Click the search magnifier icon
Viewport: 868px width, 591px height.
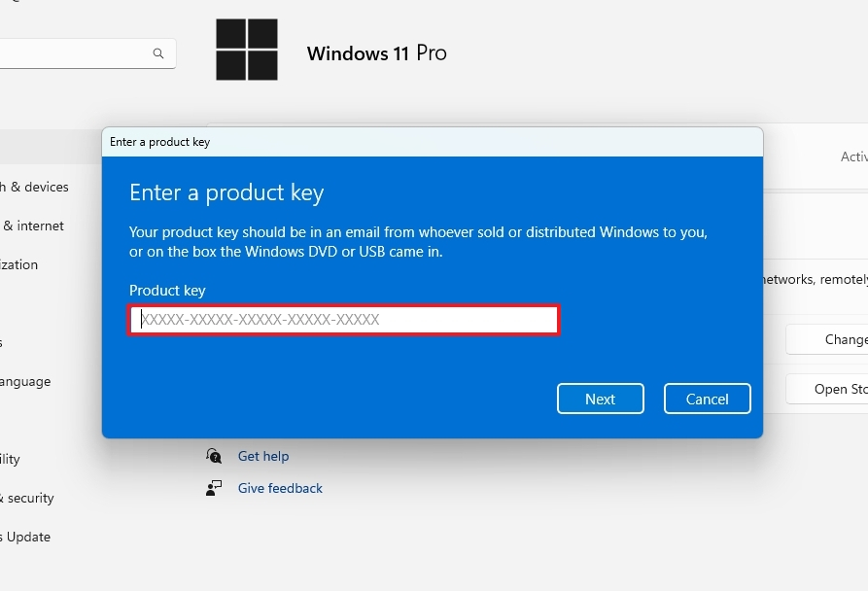point(158,53)
